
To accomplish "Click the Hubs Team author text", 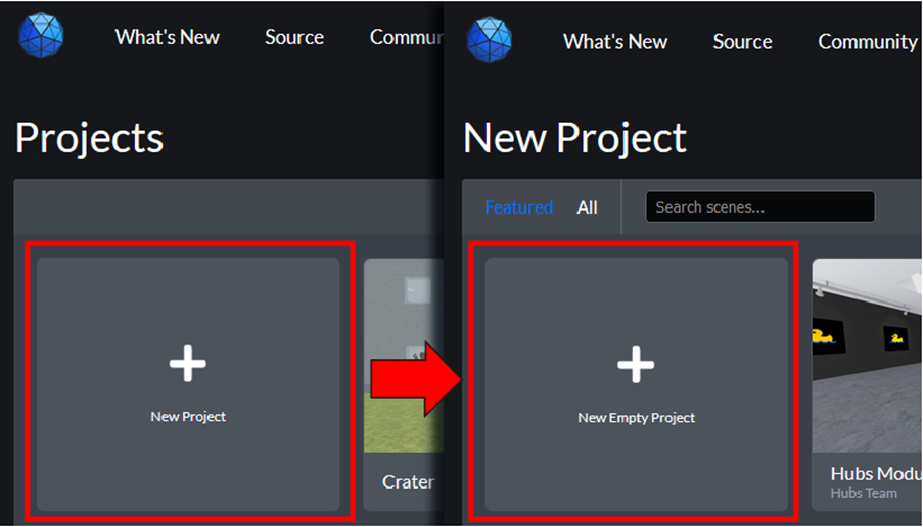I will 864,493.
